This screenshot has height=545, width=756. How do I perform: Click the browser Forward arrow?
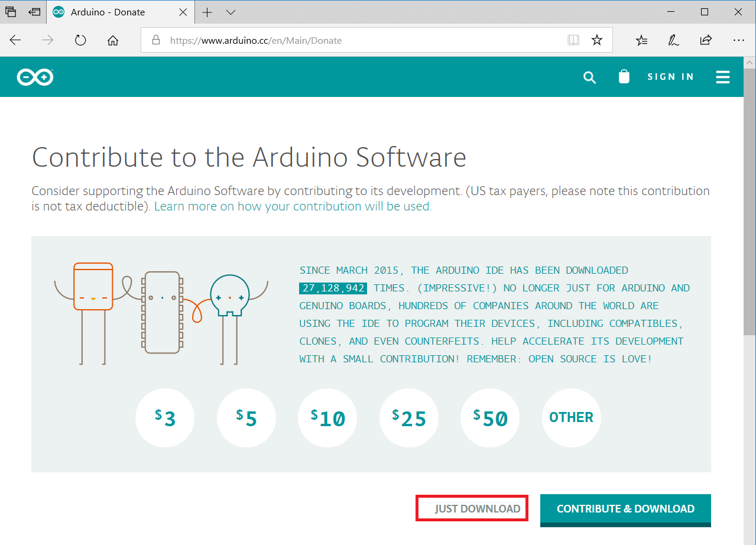tap(48, 40)
